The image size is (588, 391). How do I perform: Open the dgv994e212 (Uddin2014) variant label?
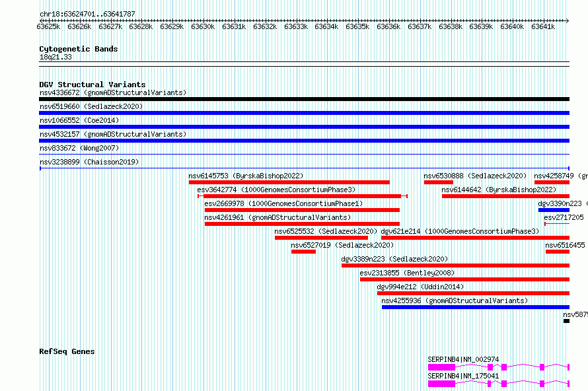(x=420, y=287)
